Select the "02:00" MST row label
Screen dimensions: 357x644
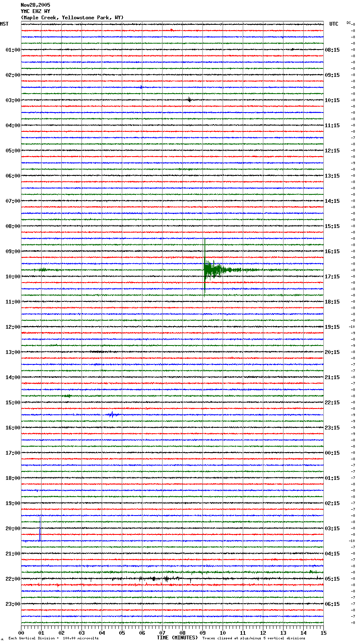(x=13, y=75)
